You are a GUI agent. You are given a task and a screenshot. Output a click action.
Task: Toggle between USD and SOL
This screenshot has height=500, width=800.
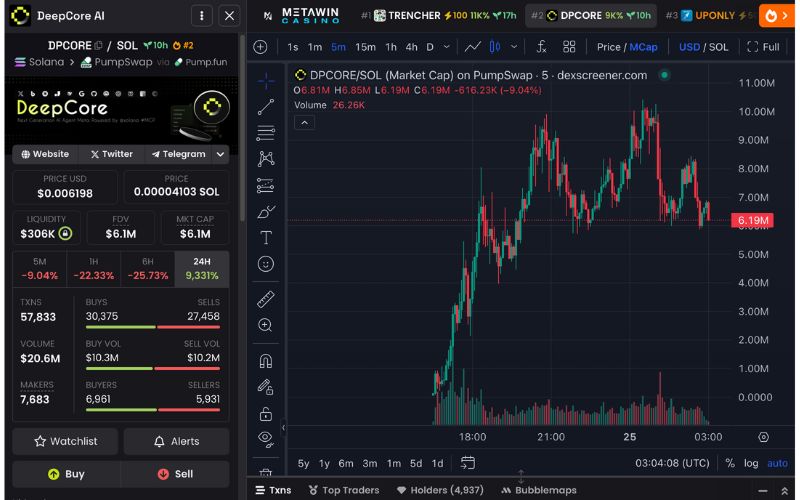coord(703,47)
